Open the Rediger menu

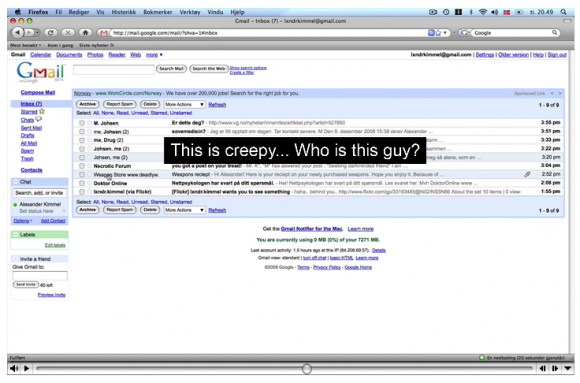[79, 12]
